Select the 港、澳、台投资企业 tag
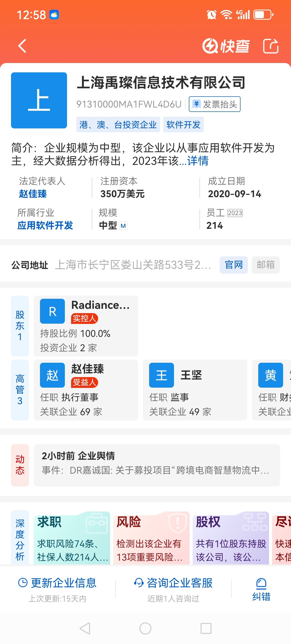The width and height of the screenshot is (291, 644). click(118, 125)
